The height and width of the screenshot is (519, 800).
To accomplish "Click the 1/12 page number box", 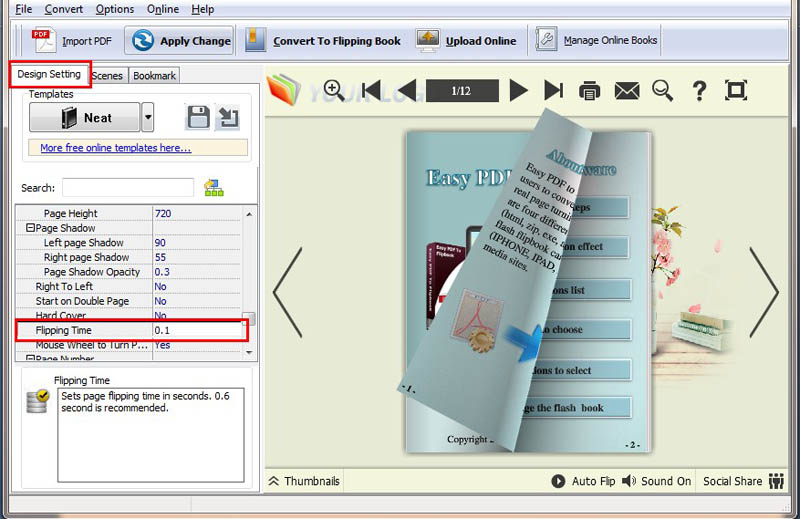I will [462, 91].
